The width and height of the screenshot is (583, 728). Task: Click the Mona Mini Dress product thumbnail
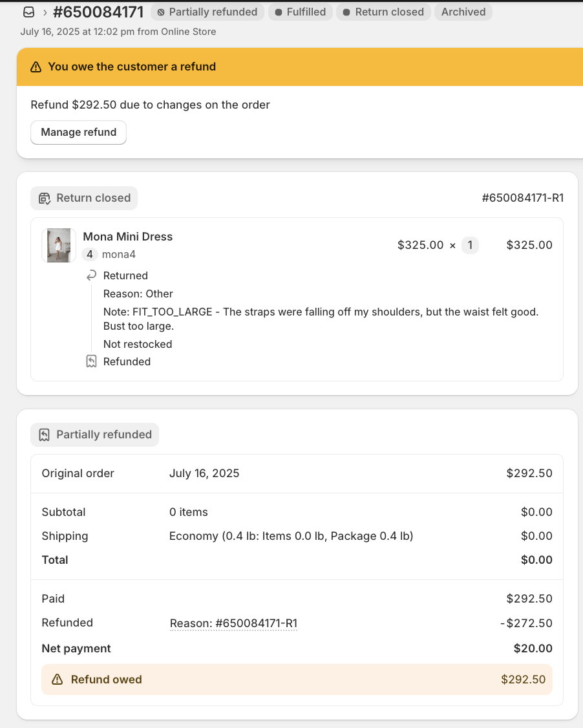pyautogui.click(x=59, y=245)
